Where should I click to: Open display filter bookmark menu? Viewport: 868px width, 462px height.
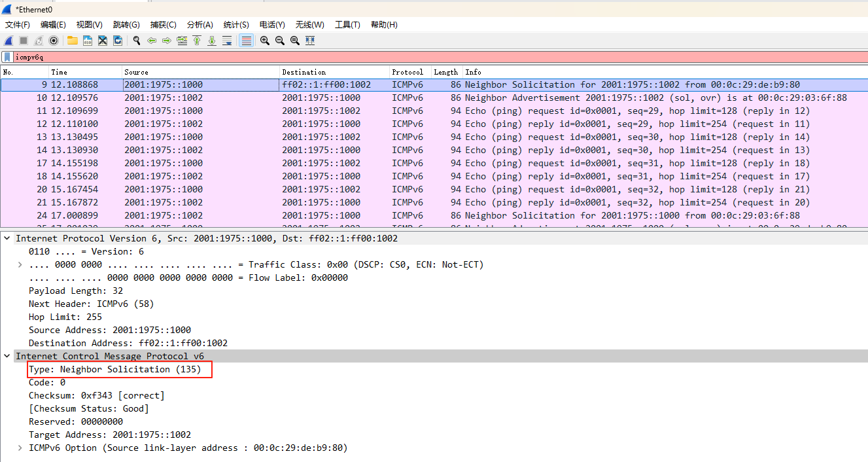point(7,57)
